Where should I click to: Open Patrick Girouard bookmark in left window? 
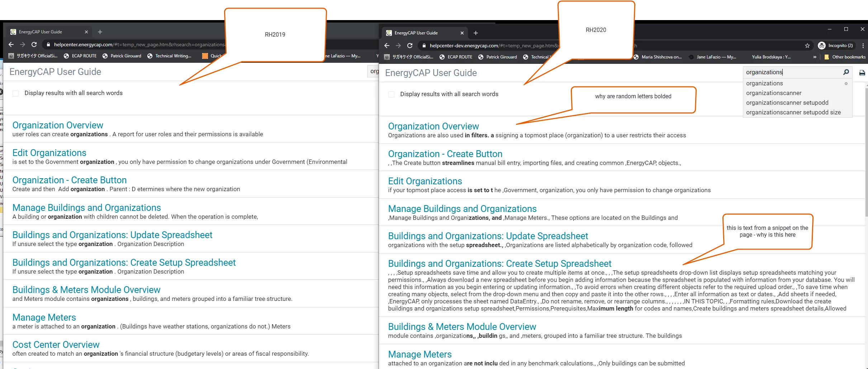122,56
